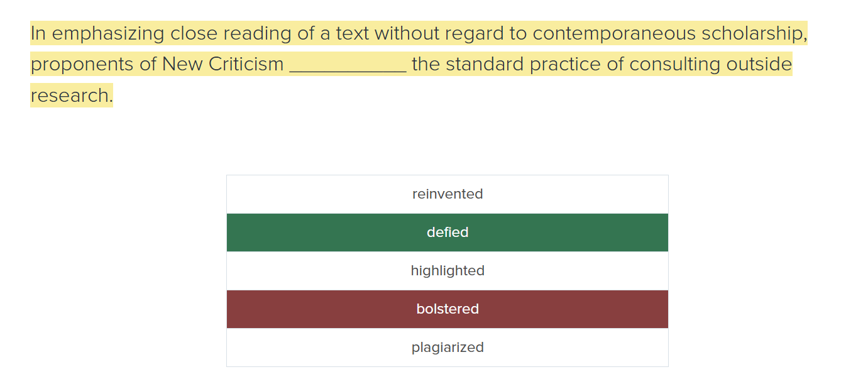The width and height of the screenshot is (868, 384).
Task: Choose the green 'defied' answer option
Action: (x=448, y=233)
